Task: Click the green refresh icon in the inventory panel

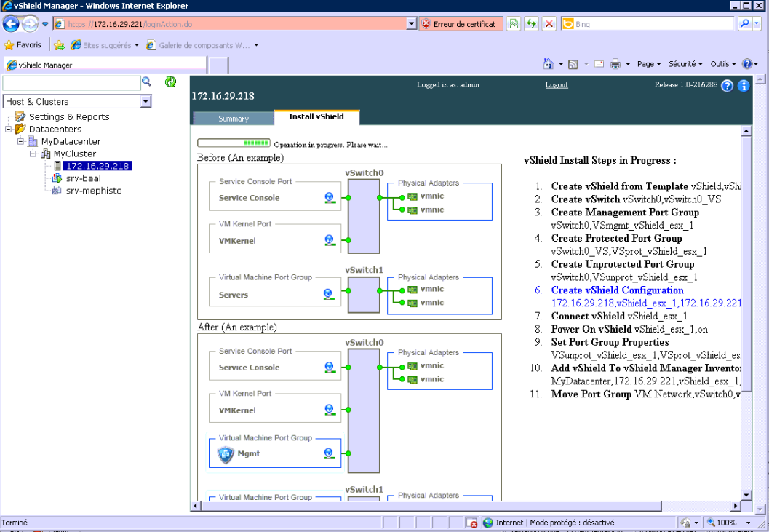Action: point(171,82)
